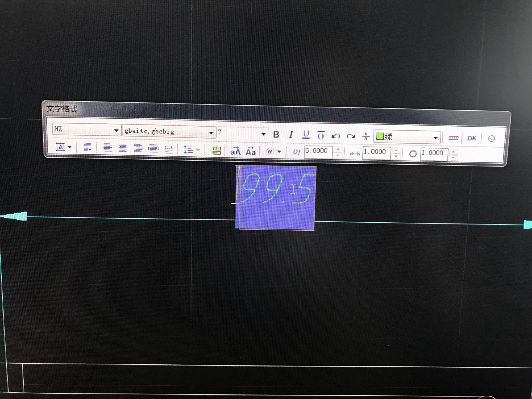532x399 pixels.
Task: Toggle italic text formatting
Action: pos(291,135)
